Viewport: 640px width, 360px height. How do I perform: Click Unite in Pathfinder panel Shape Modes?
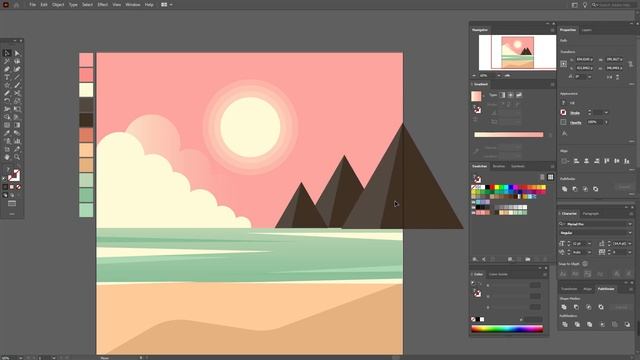564,307
